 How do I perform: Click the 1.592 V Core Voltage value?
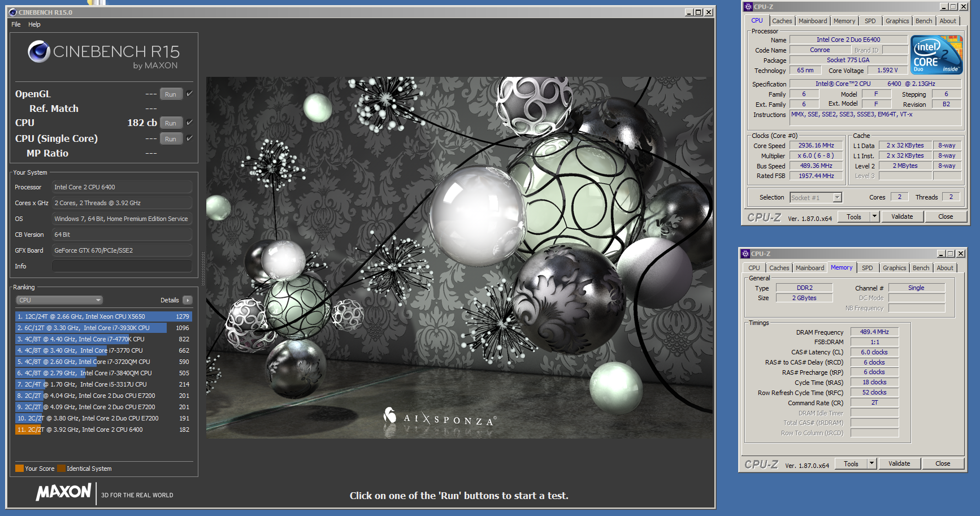pyautogui.click(x=887, y=70)
